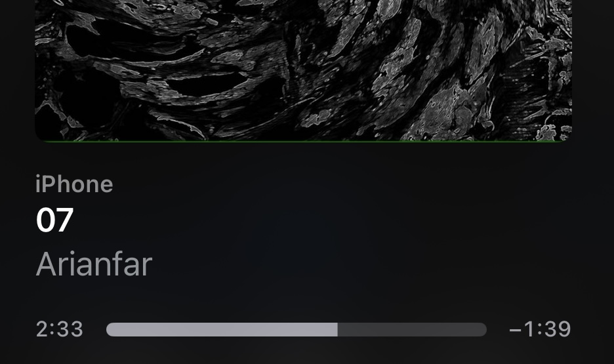
Task: Tap the album artwork image
Action: click(x=304, y=70)
